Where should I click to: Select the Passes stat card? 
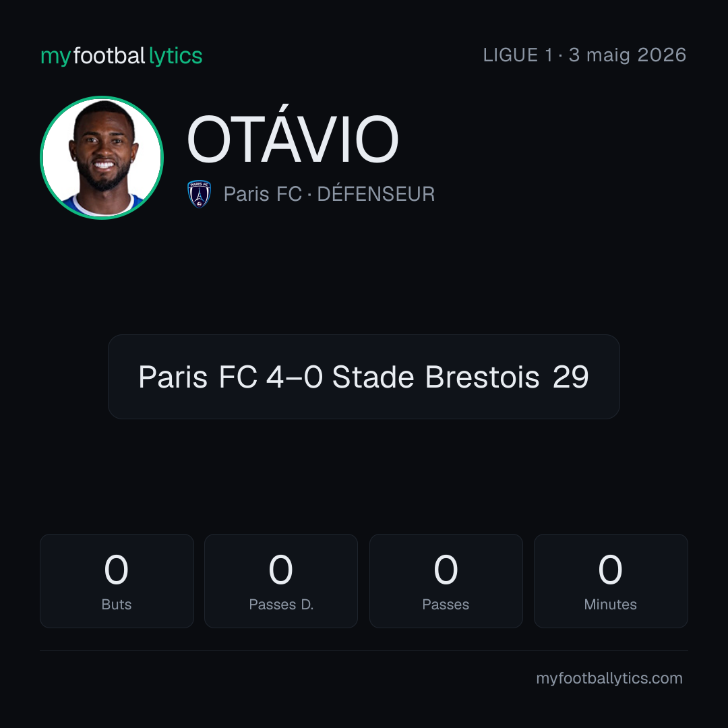[446, 581]
